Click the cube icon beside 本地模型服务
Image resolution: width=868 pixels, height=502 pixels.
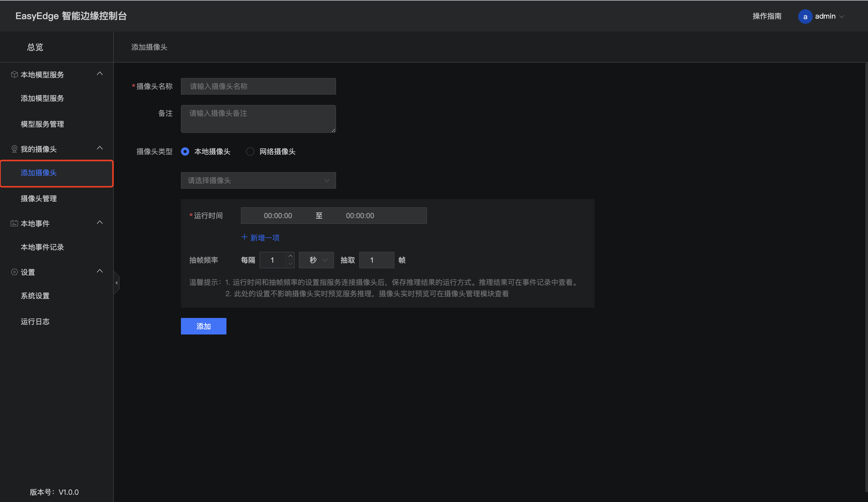tap(14, 74)
